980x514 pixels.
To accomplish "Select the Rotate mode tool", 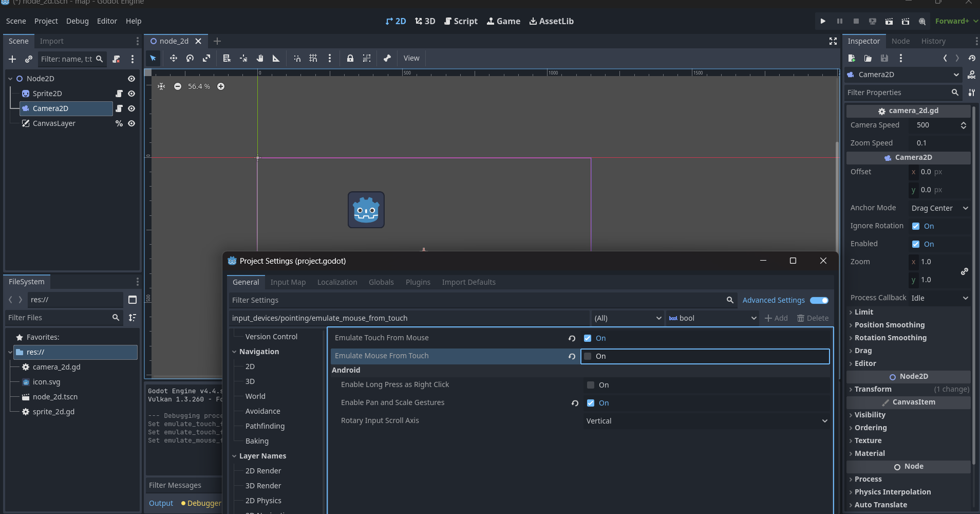I will [190, 58].
